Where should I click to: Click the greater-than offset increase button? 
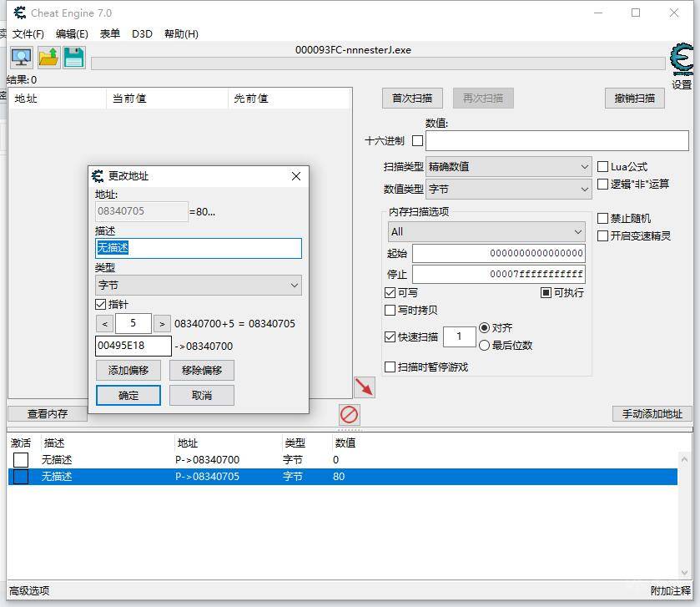coord(162,324)
